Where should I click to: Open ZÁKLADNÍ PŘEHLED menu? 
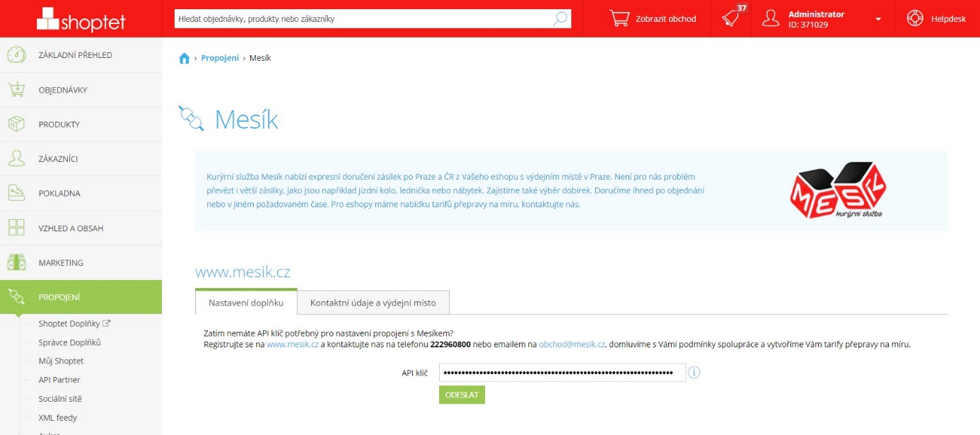[81, 55]
